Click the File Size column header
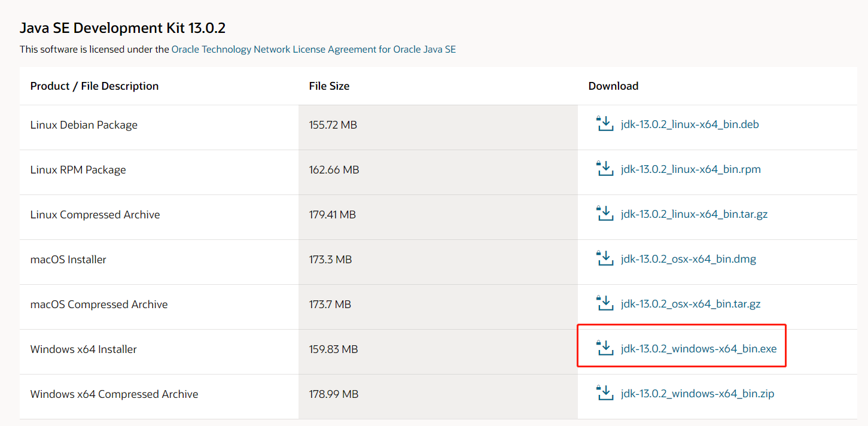Viewport: 868px width, 426px height. pyautogui.click(x=329, y=86)
